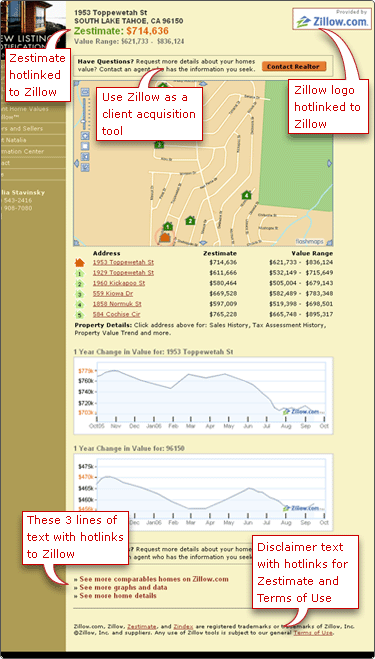The image size is (375, 659).
Task: Open 1960 Kickapoo St address link
Action: pyautogui.click(x=119, y=283)
